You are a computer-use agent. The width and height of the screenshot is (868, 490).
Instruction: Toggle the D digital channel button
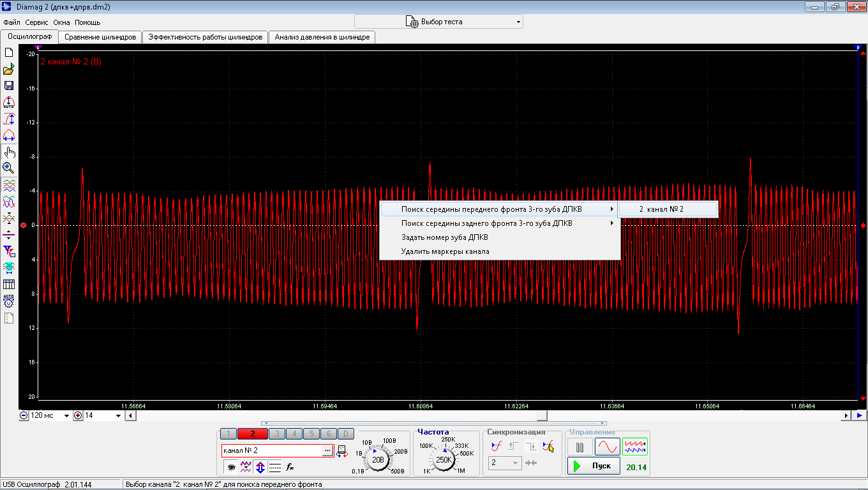(345, 434)
